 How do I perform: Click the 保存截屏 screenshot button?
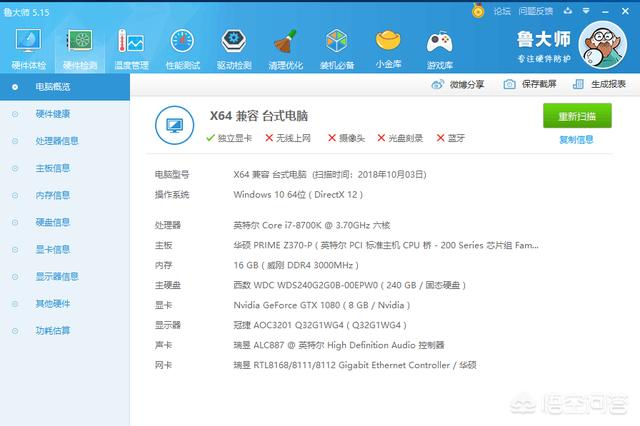pyautogui.click(x=530, y=84)
